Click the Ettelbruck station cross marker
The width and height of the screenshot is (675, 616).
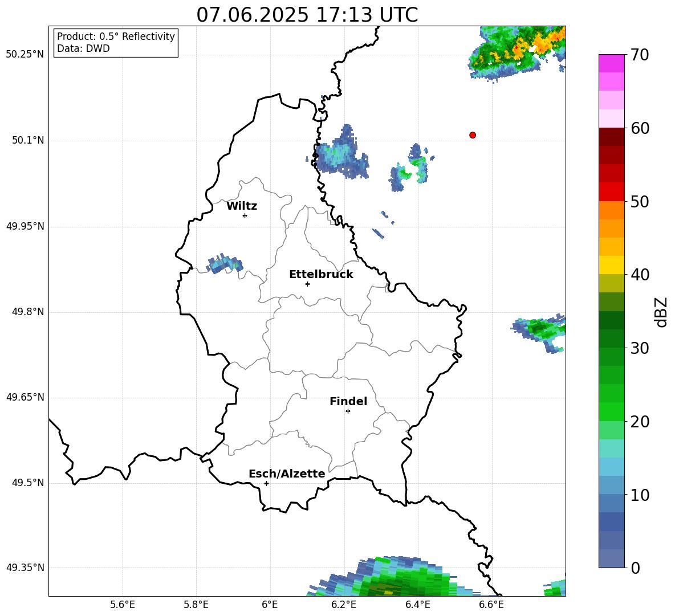[307, 284]
